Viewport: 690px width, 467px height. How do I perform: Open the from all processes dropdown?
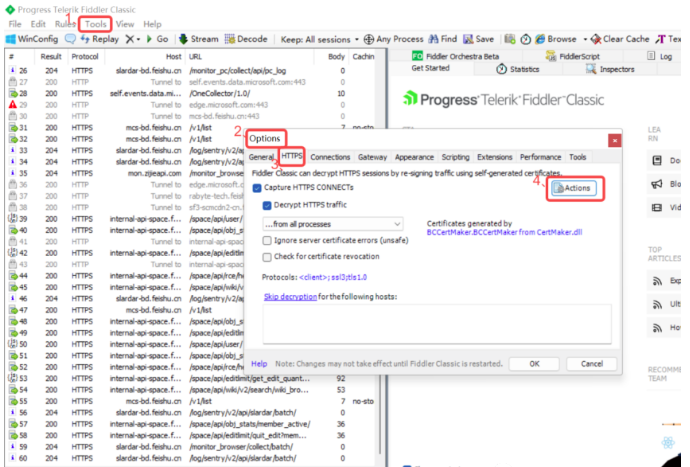(x=332, y=224)
